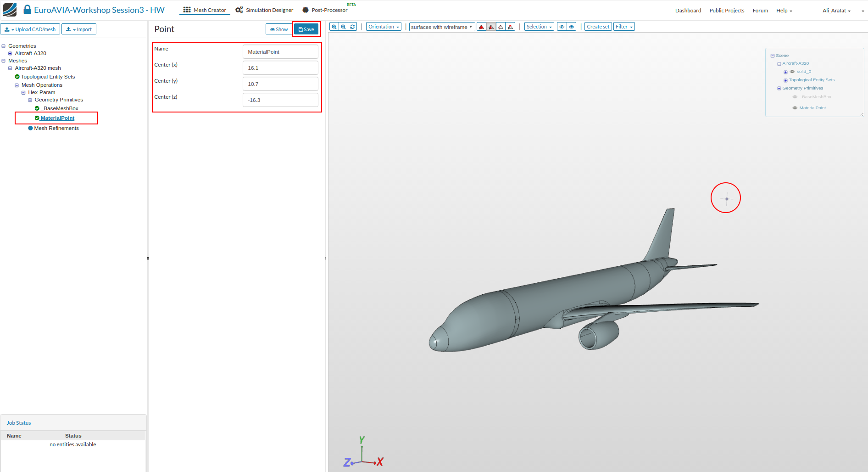Open the Forum link
Viewport: 868px width, 472px height.
760,11
